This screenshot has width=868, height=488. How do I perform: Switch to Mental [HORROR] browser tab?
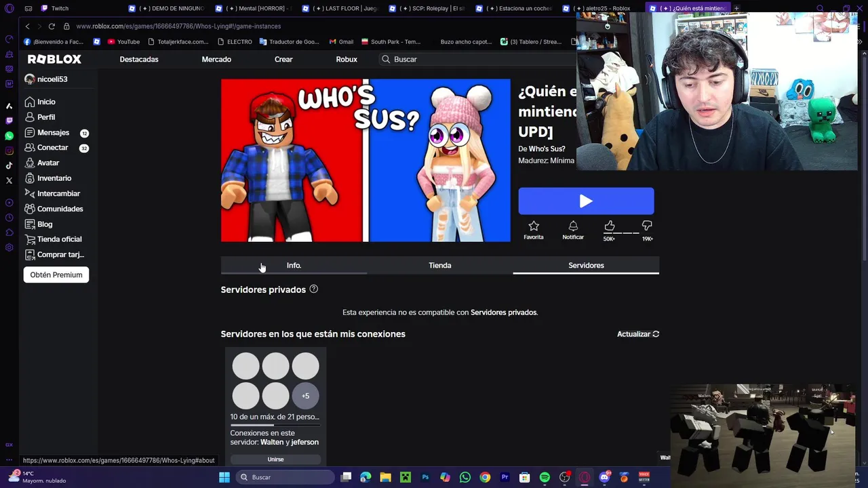tap(254, 8)
